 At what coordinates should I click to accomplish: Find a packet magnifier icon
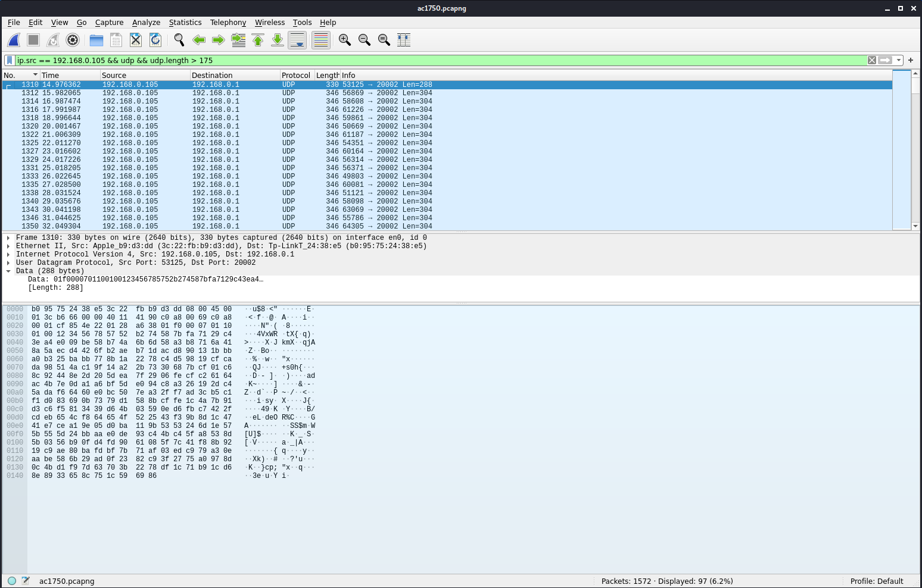[179, 40]
